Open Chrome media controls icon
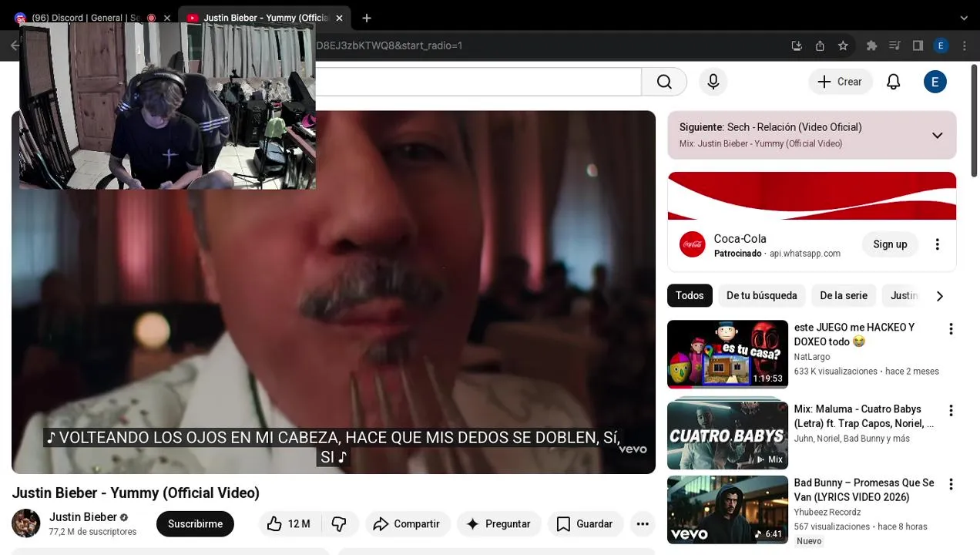980x555 pixels. click(x=894, y=45)
